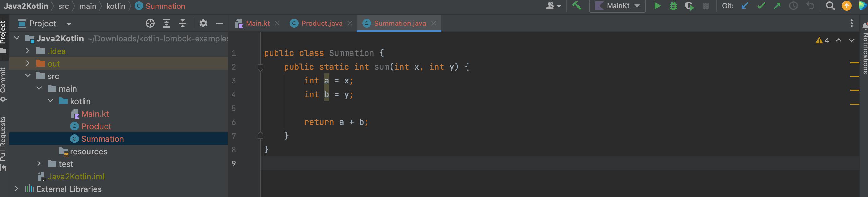Click line number 6 in gutter

click(233, 122)
